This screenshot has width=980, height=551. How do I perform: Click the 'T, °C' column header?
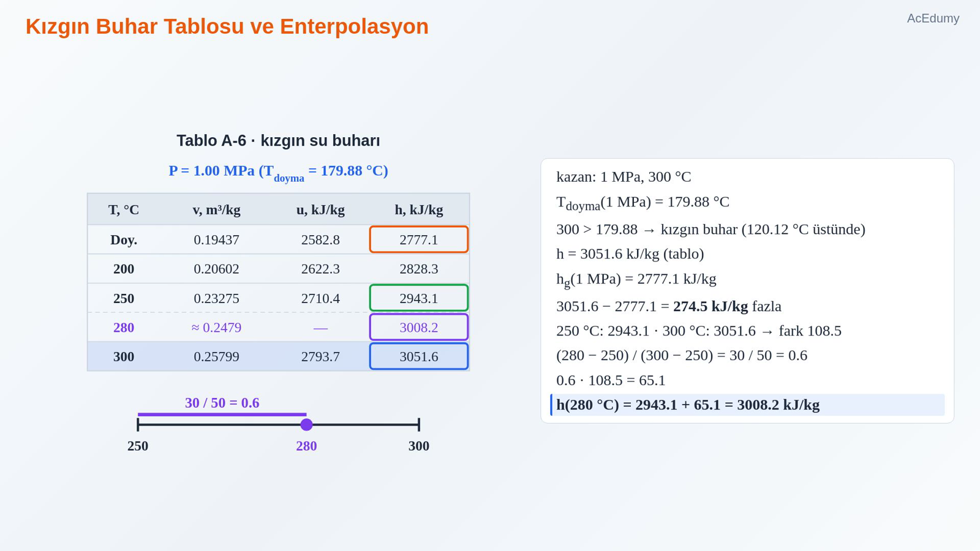pos(124,210)
